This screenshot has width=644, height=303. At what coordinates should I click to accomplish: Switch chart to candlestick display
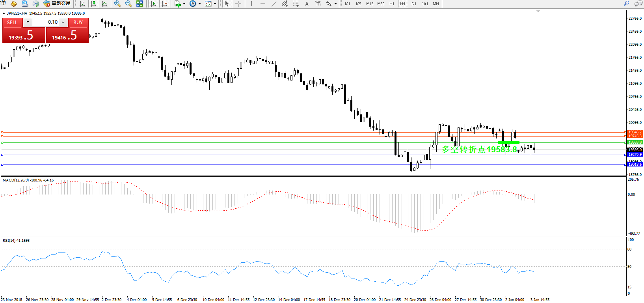click(93, 4)
